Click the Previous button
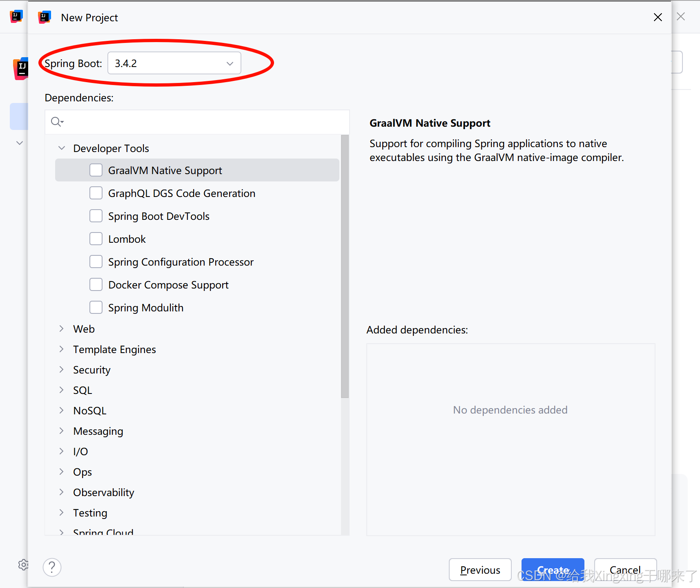 480,570
